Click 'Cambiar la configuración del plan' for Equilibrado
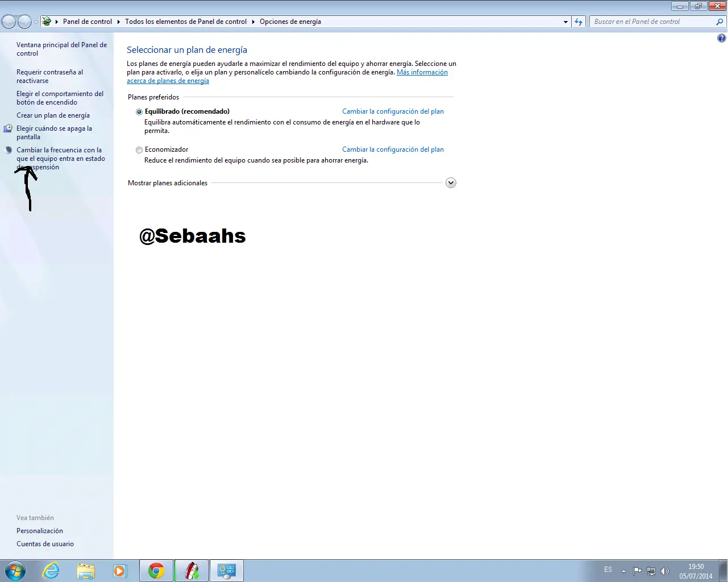Image resolution: width=728 pixels, height=582 pixels. coord(393,111)
